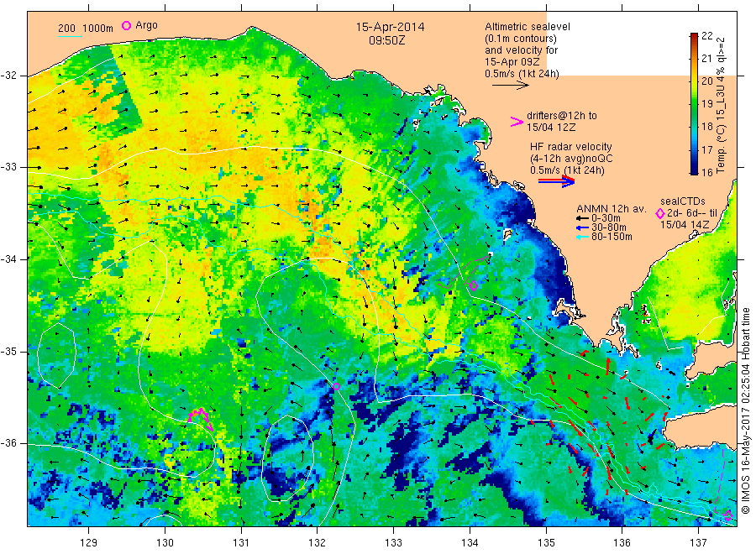This screenshot has height=554, width=756.
Task: Click the "drifters@12h to" text
Action: click(x=562, y=116)
